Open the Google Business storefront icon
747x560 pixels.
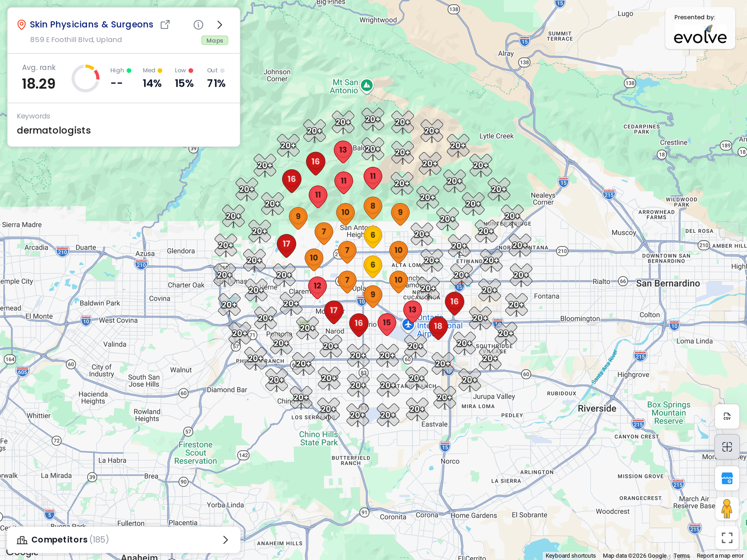tap(727, 478)
